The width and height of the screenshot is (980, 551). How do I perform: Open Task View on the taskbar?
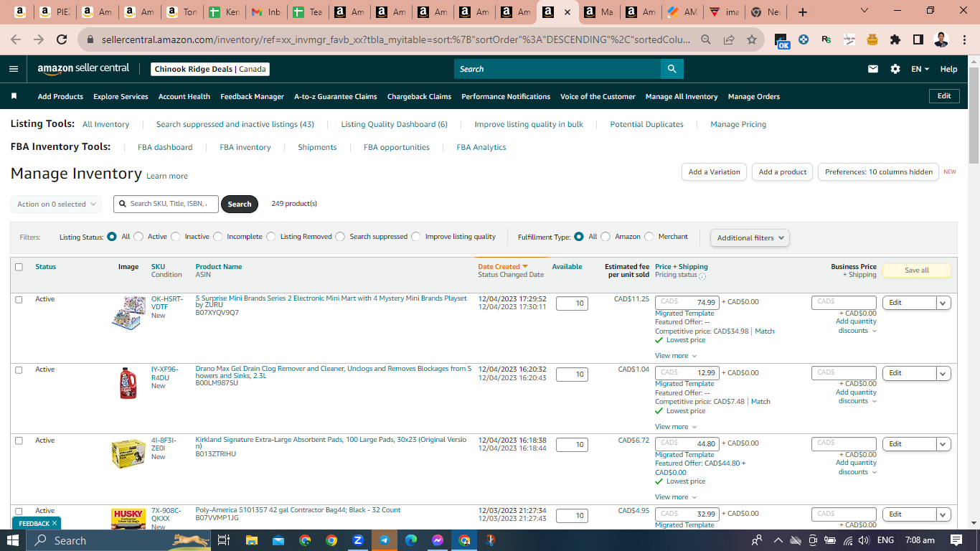tap(223, 540)
